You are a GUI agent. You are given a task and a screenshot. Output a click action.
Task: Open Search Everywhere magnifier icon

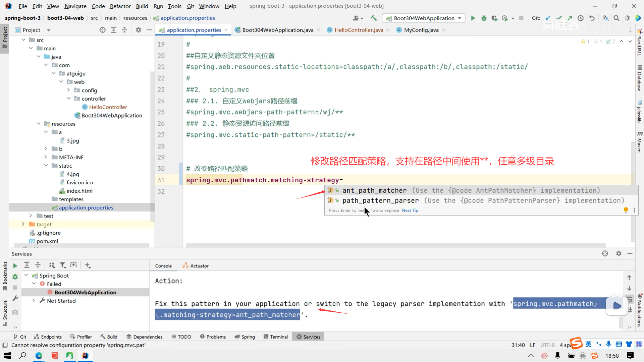(616, 18)
